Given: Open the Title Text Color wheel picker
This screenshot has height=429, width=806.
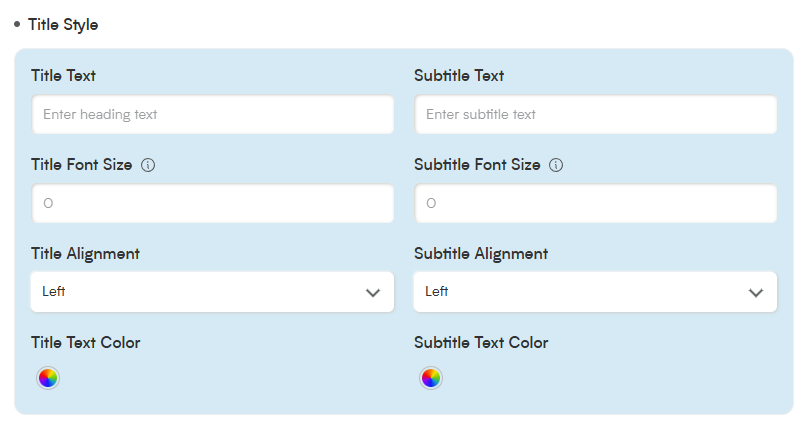Looking at the screenshot, I should [48, 378].
